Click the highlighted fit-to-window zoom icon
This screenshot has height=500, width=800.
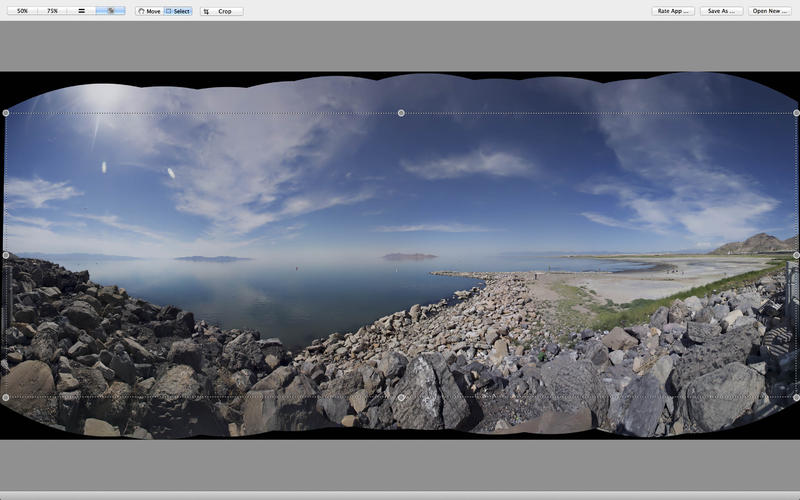click(110, 11)
